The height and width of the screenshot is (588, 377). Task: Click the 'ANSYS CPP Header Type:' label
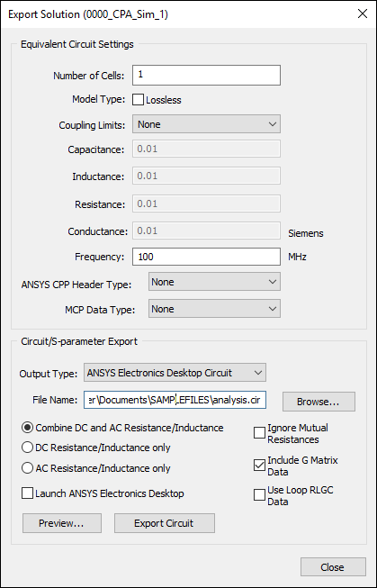76,285
